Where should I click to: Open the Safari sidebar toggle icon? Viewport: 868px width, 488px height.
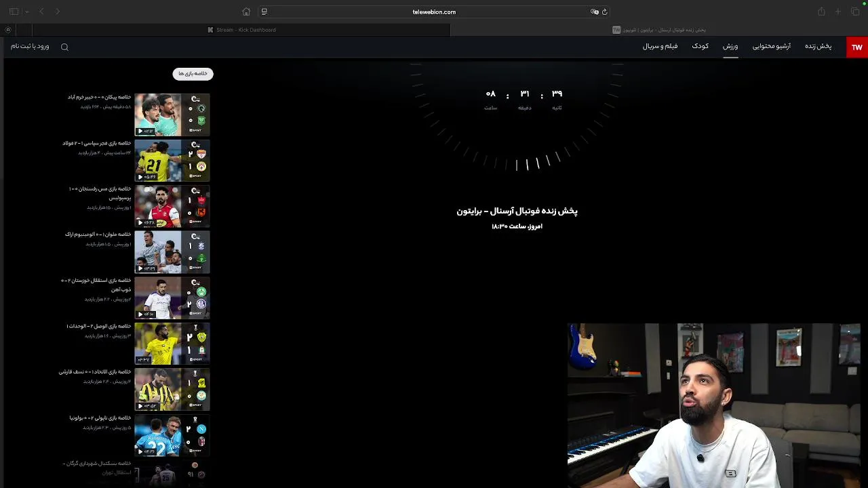coord(14,12)
